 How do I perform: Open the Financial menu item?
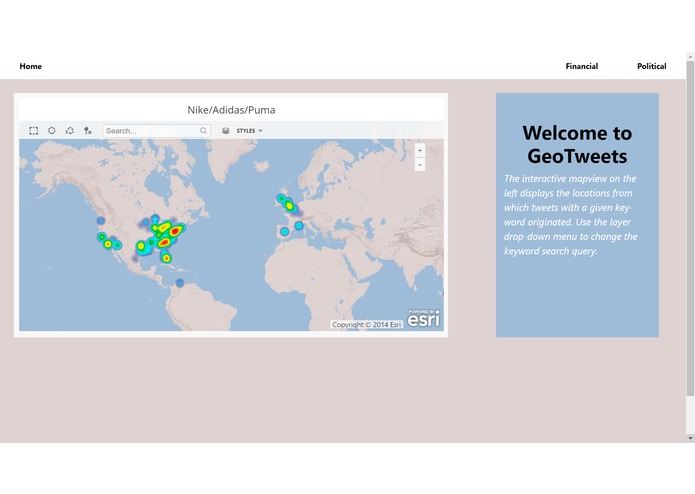582,66
